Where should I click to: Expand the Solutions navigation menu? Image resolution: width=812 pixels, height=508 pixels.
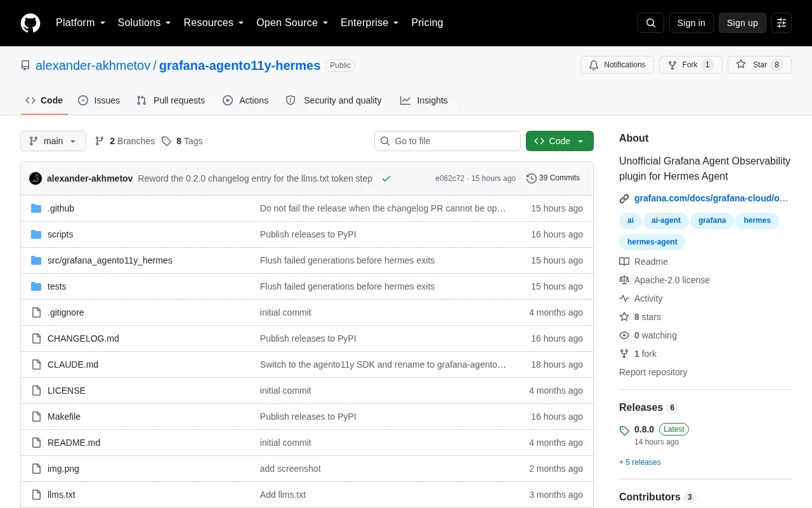145,23
